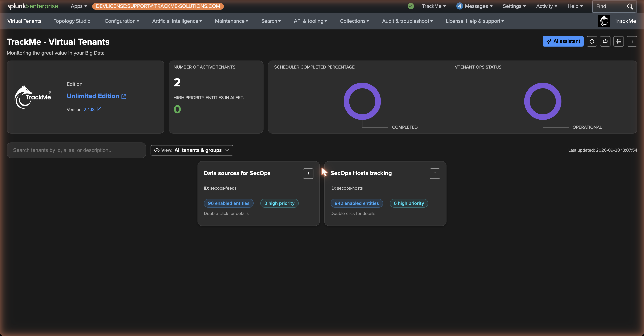644x336 pixels.
Task: Go to Topology Studio
Action: (72, 21)
